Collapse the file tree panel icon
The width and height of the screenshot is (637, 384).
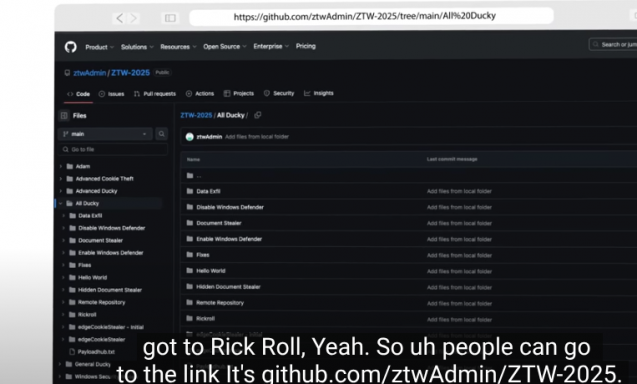click(64, 115)
